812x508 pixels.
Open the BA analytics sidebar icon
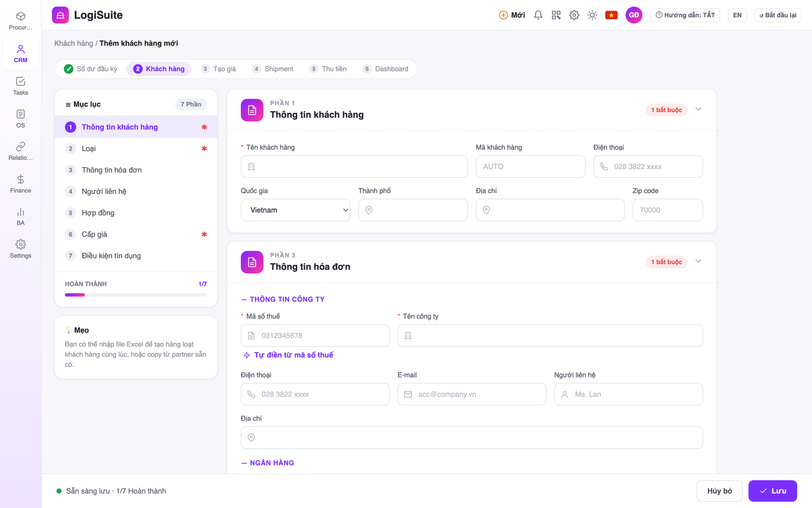click(x=20, y=216)
